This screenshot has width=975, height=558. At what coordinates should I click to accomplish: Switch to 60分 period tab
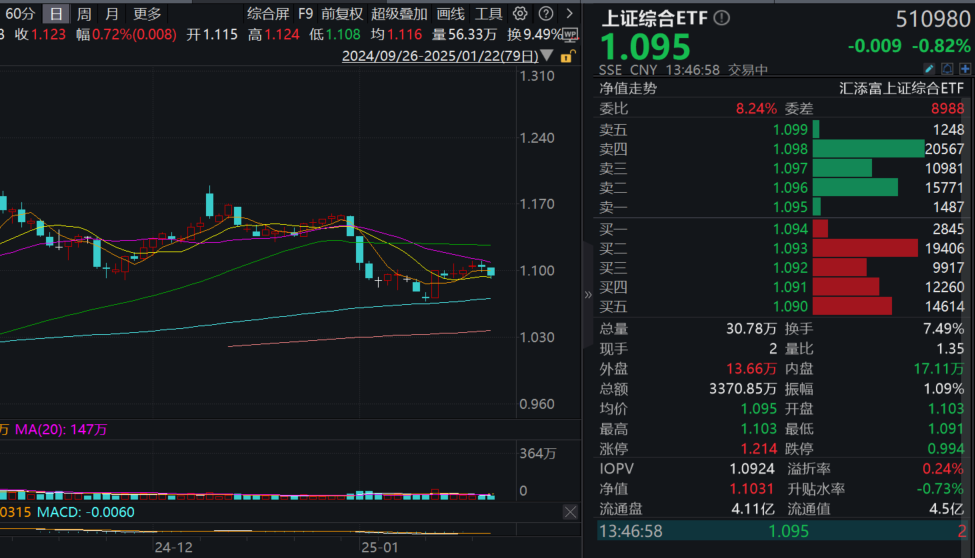click(x=19, y=14)
